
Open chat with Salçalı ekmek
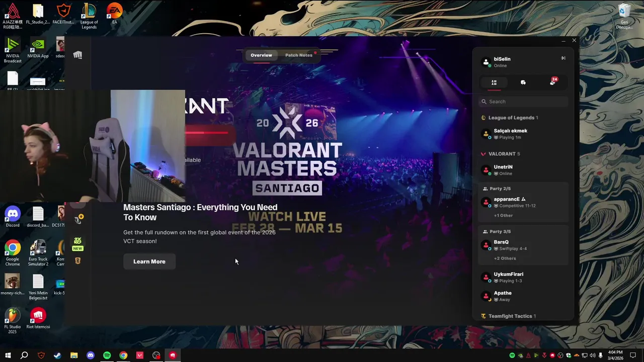click(x=523, y=134)
